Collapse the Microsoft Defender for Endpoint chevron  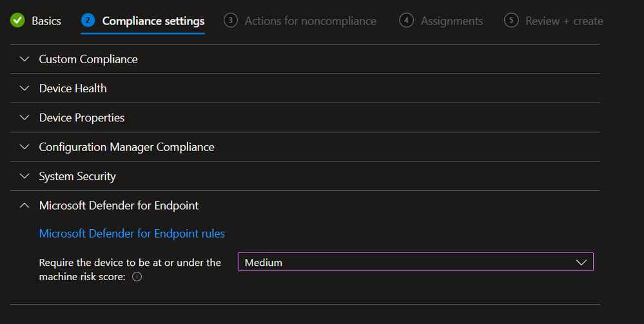[24, 206]
